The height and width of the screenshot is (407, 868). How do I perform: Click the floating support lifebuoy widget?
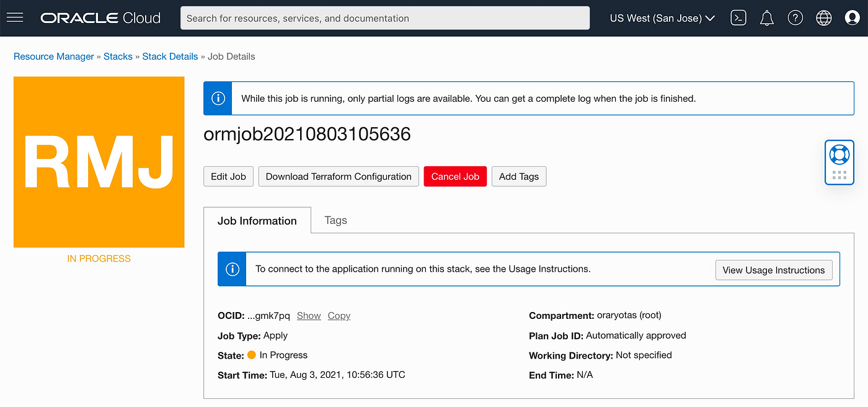click(839, 155)
